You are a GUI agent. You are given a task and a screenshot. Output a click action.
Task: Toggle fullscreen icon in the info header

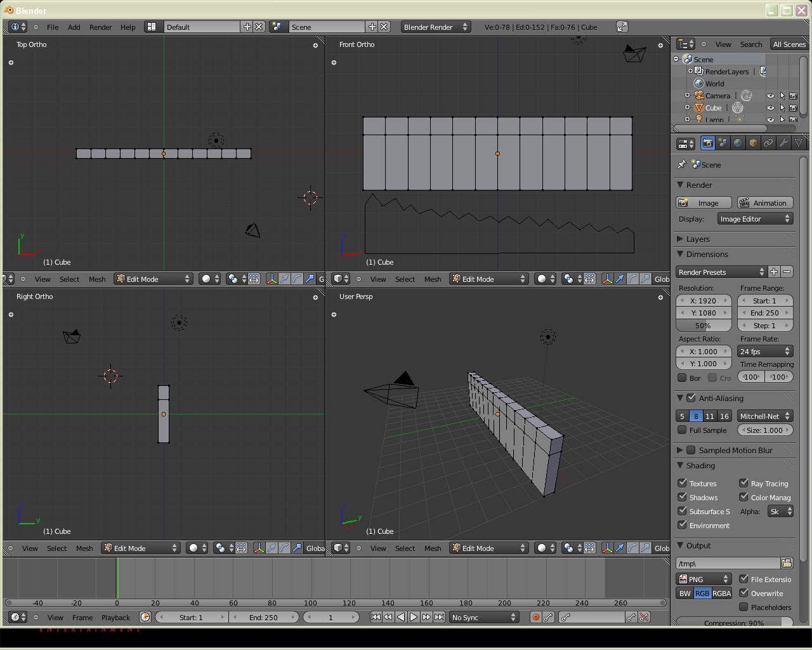622,27
